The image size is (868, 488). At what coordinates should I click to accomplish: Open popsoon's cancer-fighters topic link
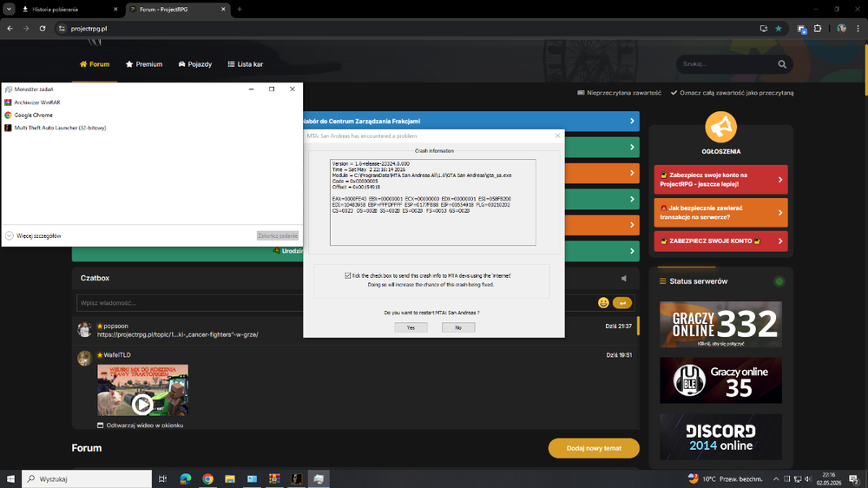(178, 334)
